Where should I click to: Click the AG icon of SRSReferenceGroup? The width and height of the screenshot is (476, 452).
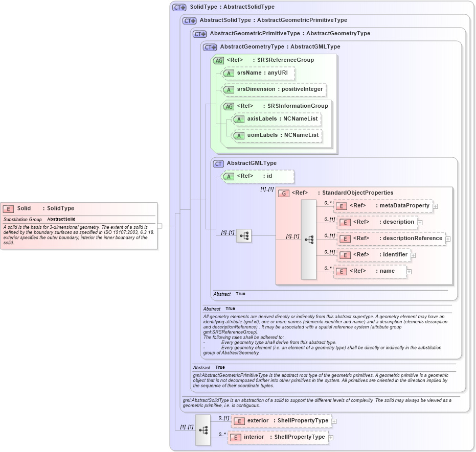click(x=218, y=61)
